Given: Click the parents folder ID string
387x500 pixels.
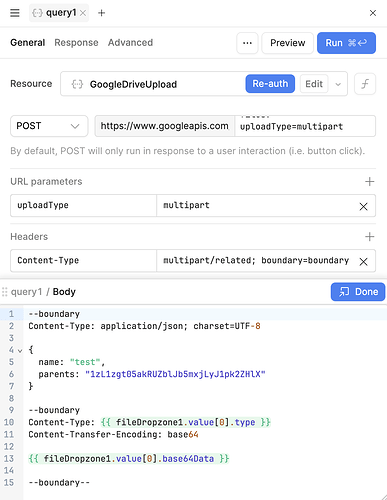Looking at the screenshot, I should click(175, 374).
